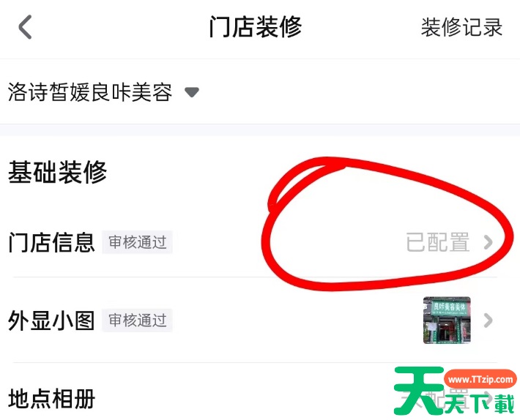Click the 基础装修 section heading
Image resolution: width=520 pixels, height=420 pixels.
click(57, 172)
